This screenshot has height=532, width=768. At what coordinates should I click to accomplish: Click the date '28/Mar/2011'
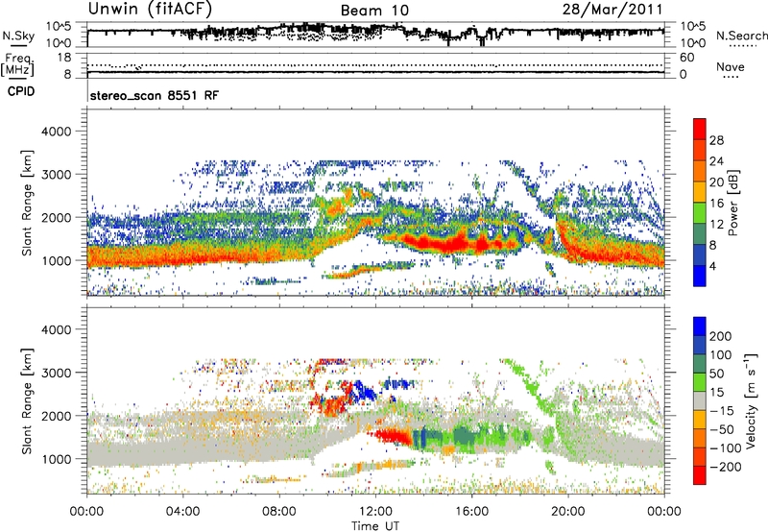(612, 10)
